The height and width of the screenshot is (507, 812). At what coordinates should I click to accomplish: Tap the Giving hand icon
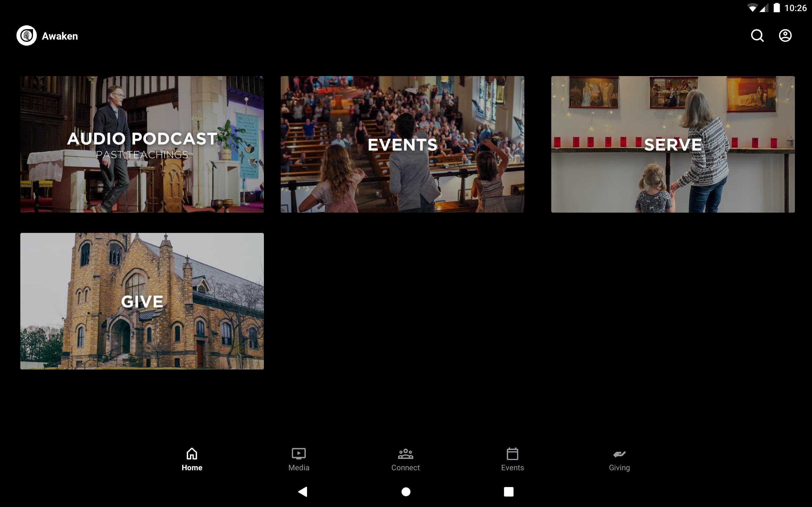click(x=619, y=454)
